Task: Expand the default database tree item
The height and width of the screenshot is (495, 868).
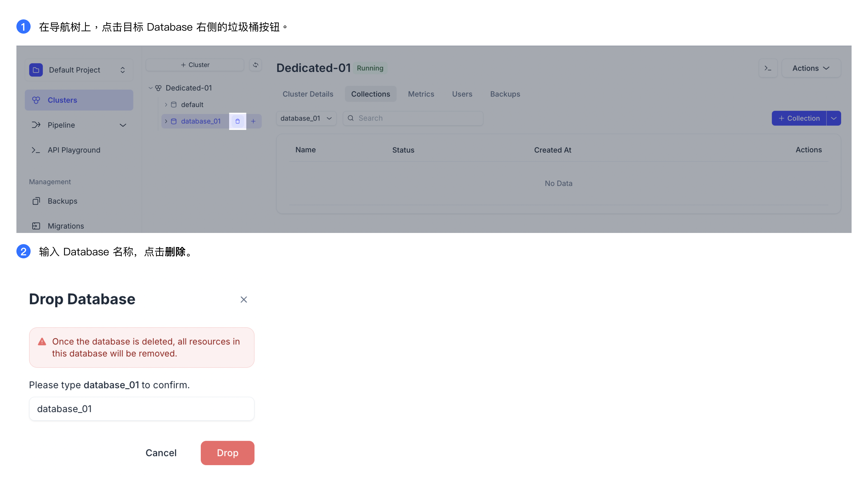Action: [166, 104]
